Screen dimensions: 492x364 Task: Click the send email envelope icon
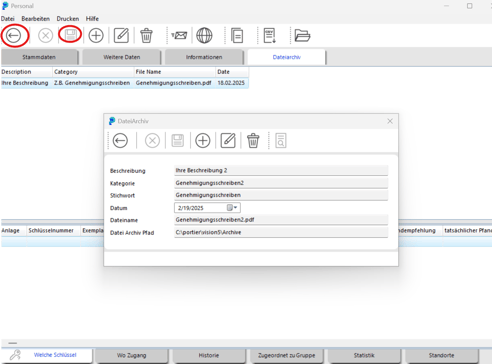click(x=179, y=35)
